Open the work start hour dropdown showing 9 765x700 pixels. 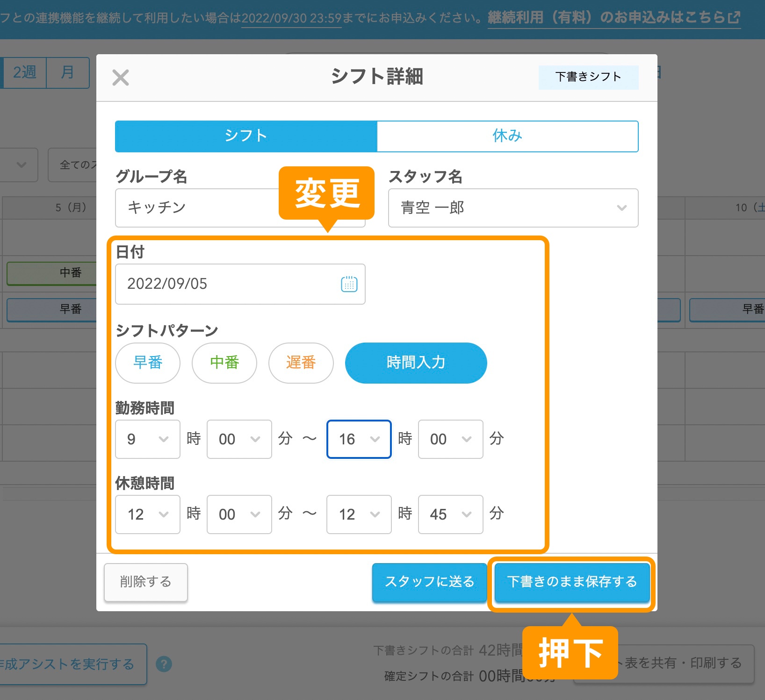(x=147, y=439)
